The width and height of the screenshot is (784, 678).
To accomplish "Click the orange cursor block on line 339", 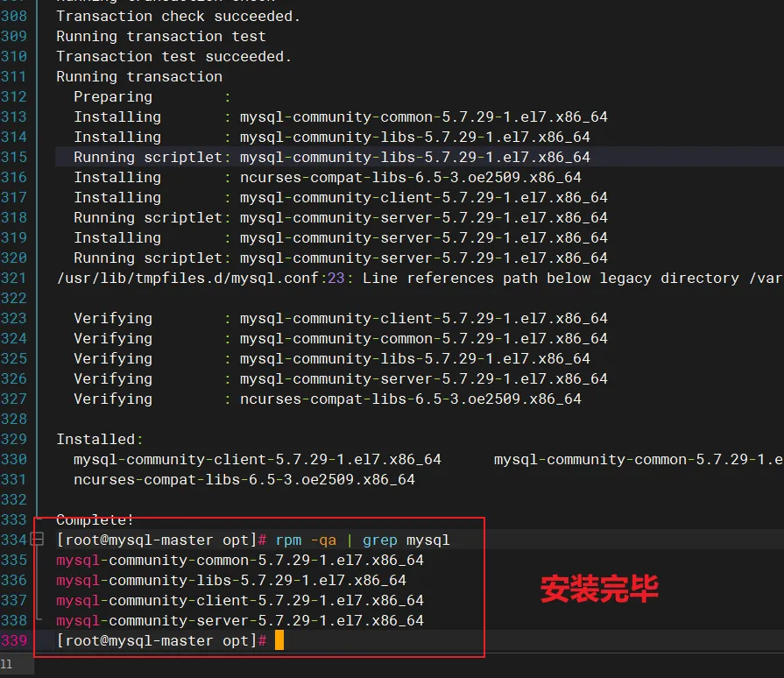I will 279,640.
